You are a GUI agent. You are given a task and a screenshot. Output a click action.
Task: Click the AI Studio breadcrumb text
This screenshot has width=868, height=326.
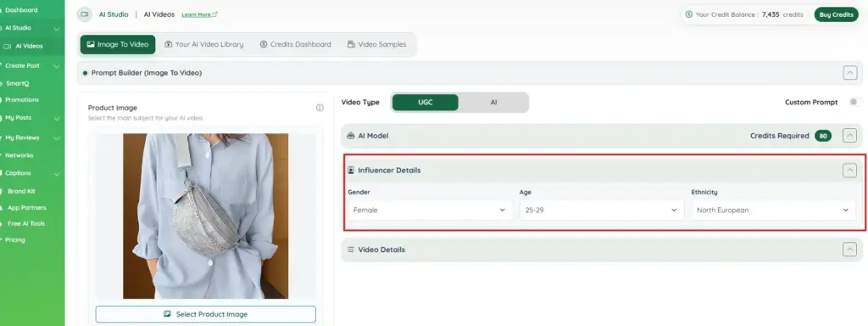pos(114,14)
